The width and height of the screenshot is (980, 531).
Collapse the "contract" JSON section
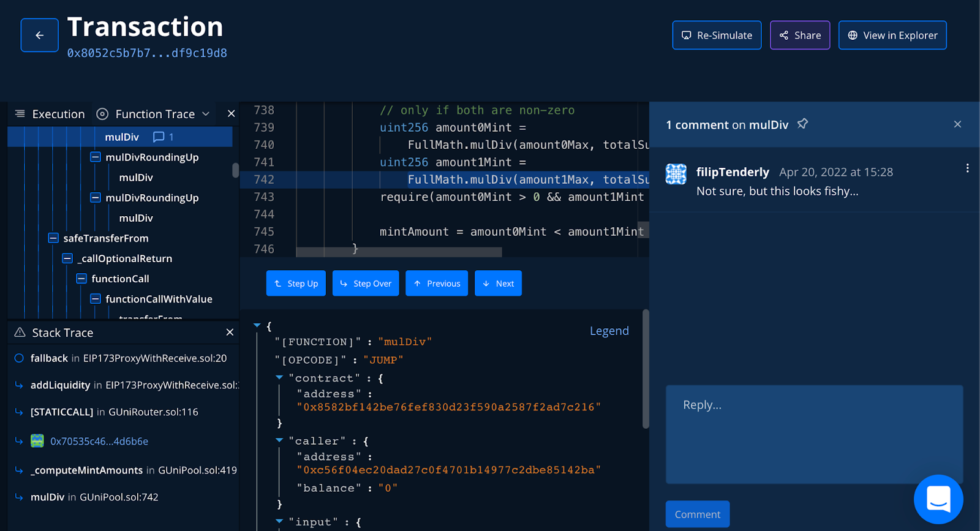[x=279, y=378]
